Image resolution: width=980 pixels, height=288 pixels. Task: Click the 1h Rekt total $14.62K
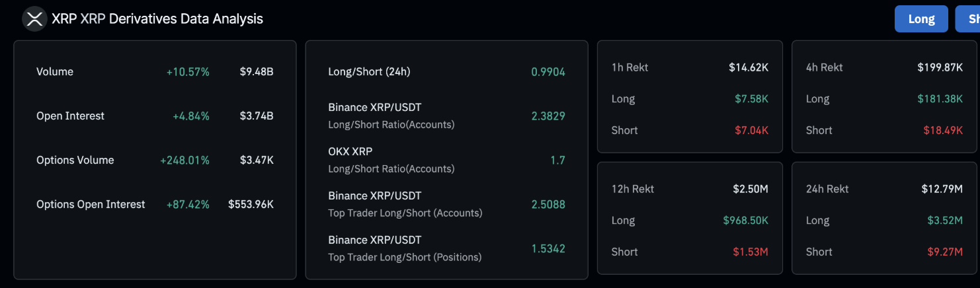[x=749, y=67]
